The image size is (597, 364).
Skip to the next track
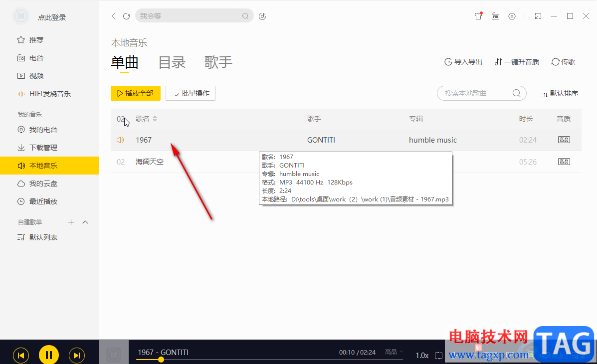[x=76, y=355]
